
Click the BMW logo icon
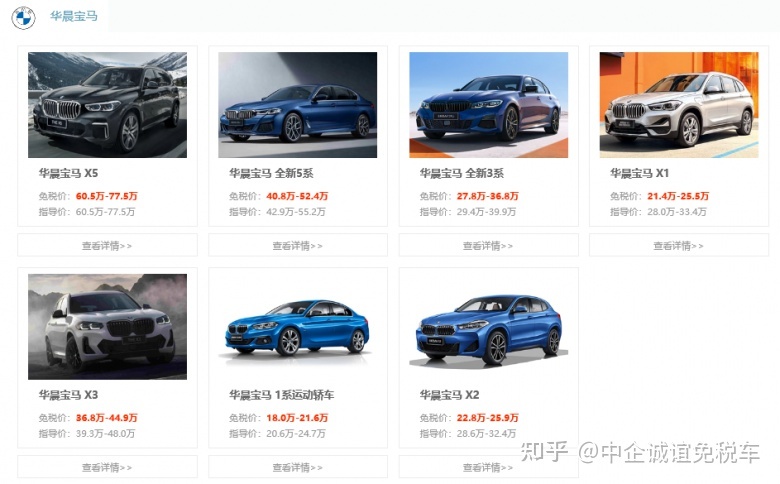[x=23, y=17]
